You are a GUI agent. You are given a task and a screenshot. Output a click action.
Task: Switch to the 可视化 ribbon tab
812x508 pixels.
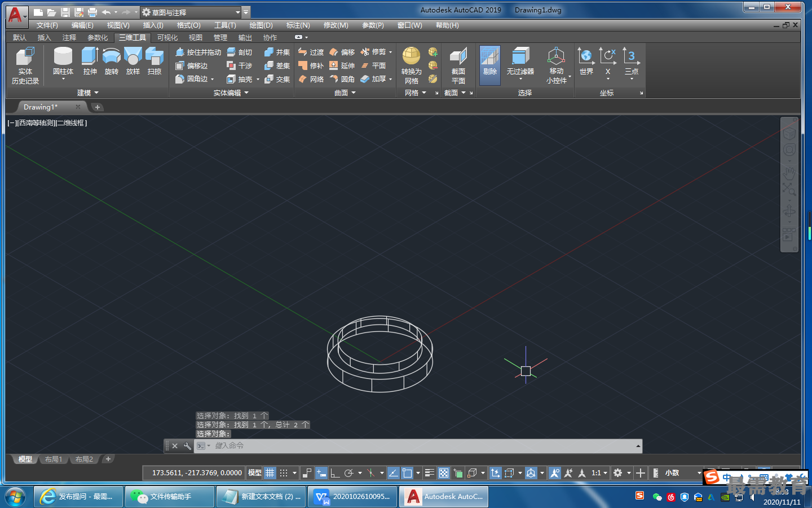coord(167,38)
